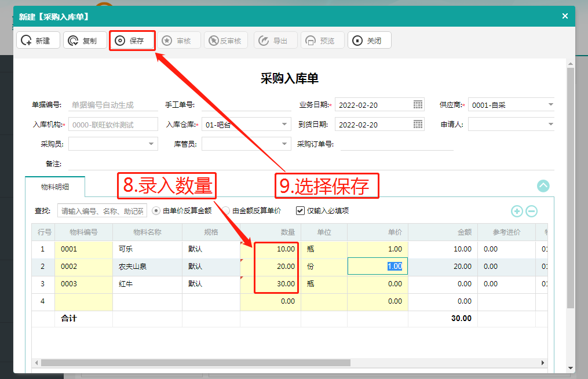The width and height of the screenshot is (588, 379).
Task: Click the 复制 (Copy) toolbar button
Action: tap(85, 41)
